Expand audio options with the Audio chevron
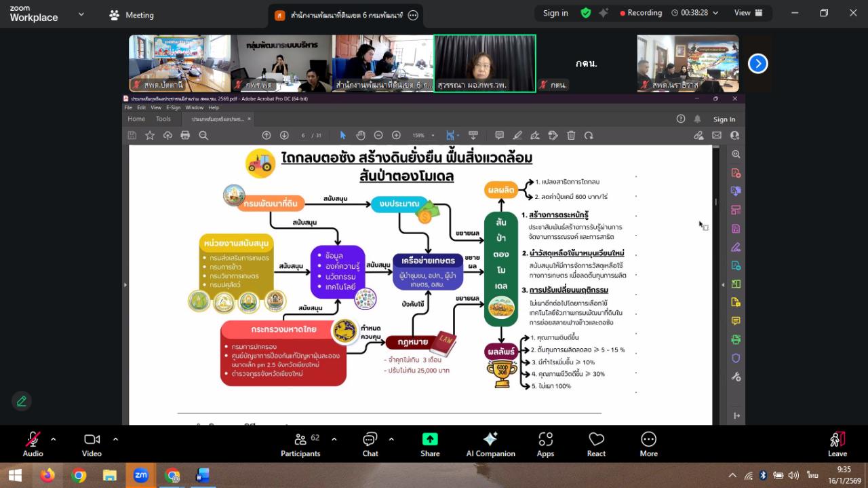The height and width of the screenshot is (488, 868). [x=53, y=438]
